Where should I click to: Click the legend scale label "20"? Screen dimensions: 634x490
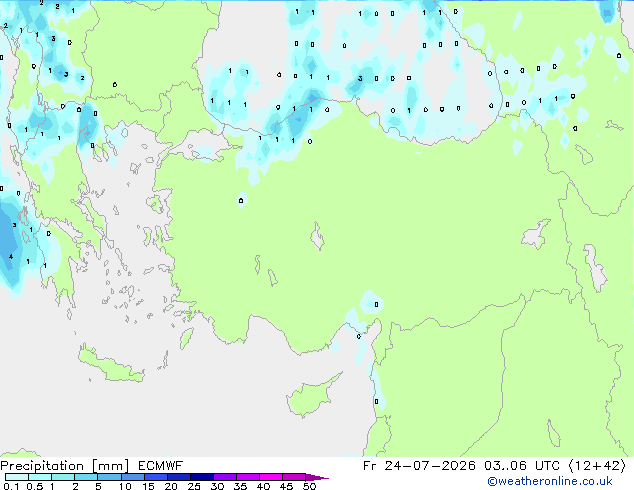click(171, 486)
